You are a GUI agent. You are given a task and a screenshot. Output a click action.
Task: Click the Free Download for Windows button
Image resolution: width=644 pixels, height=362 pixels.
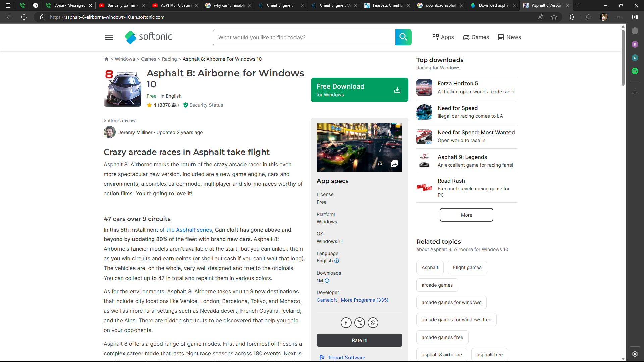pos(359,90)
